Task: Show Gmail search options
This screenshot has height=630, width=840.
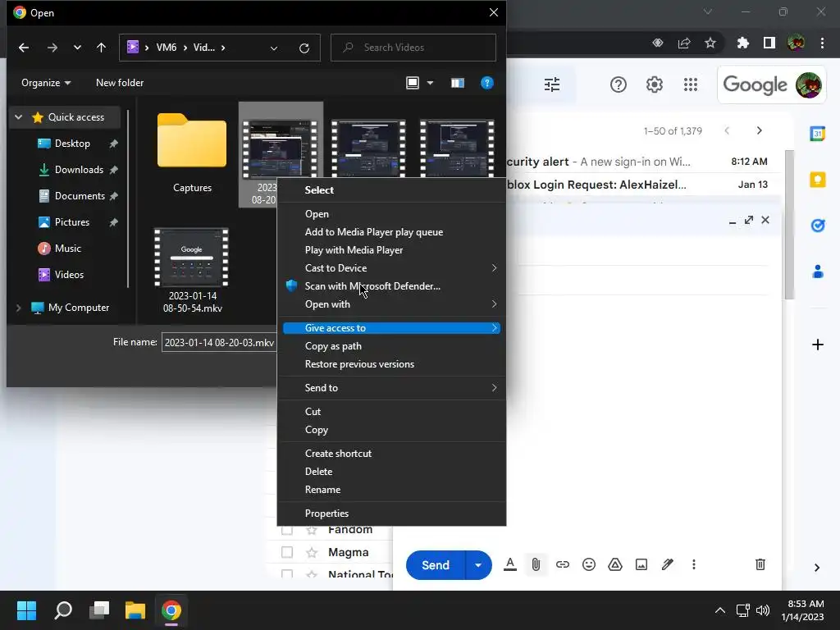Action: 552,84
